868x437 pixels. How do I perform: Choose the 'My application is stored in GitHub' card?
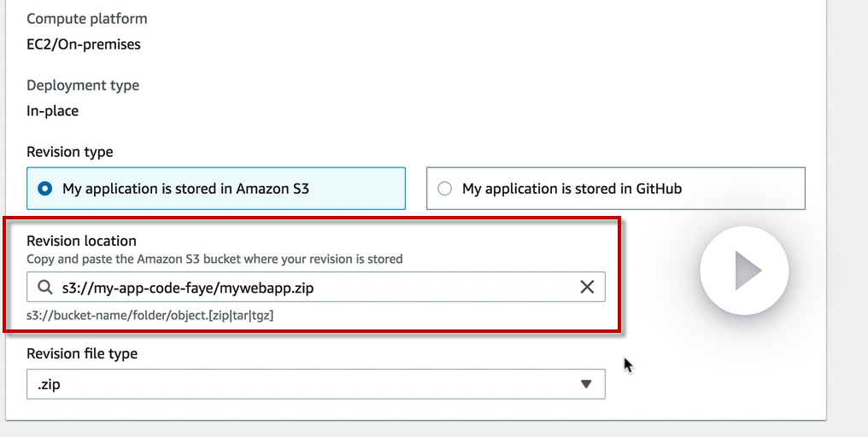[615, 189]
